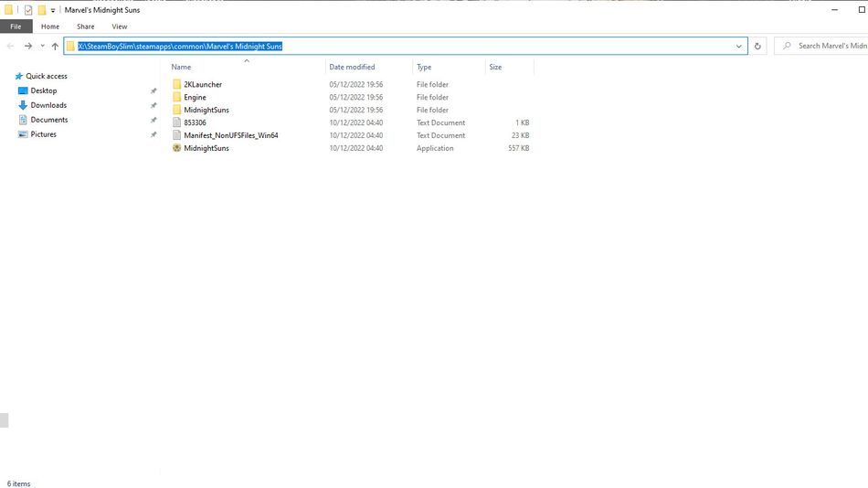The height and width of the screenshot is (488, 868).
Task: Sort by the Type column header
Action: click(x=424, y=67)
